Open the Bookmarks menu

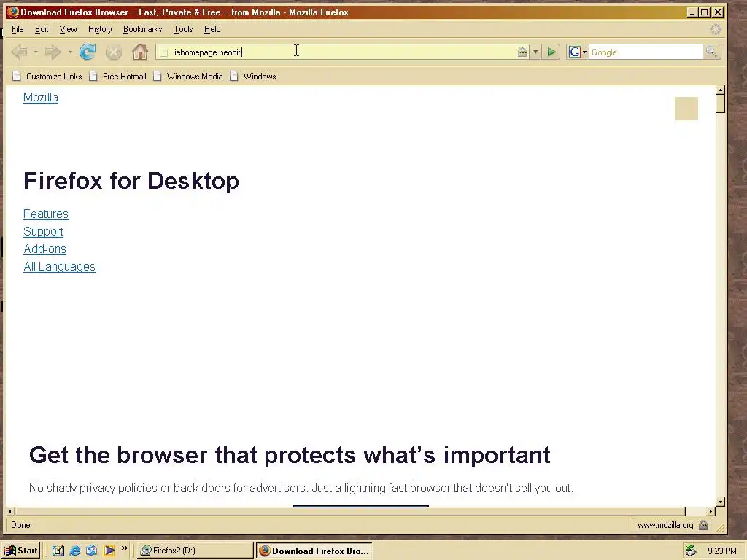click(x=142, y=29)
